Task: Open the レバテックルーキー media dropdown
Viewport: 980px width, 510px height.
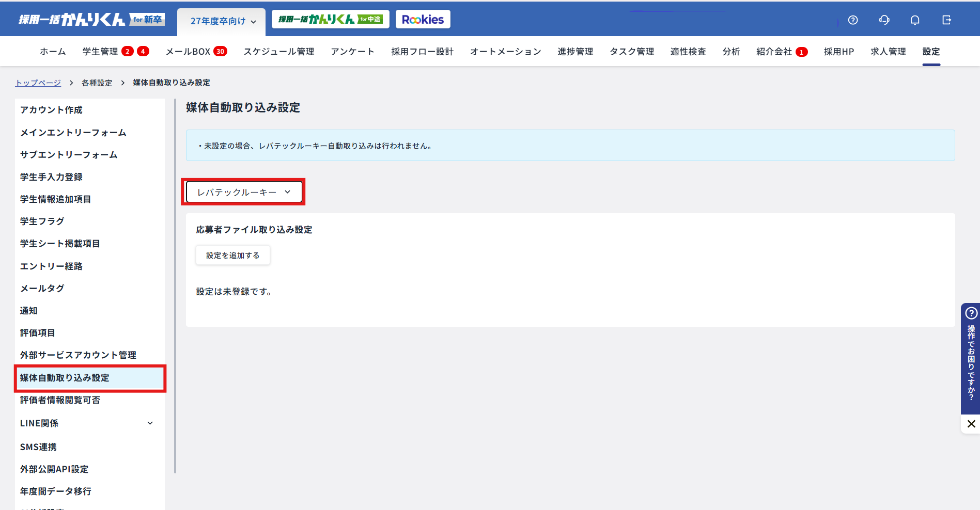Action: click(244, 192)
